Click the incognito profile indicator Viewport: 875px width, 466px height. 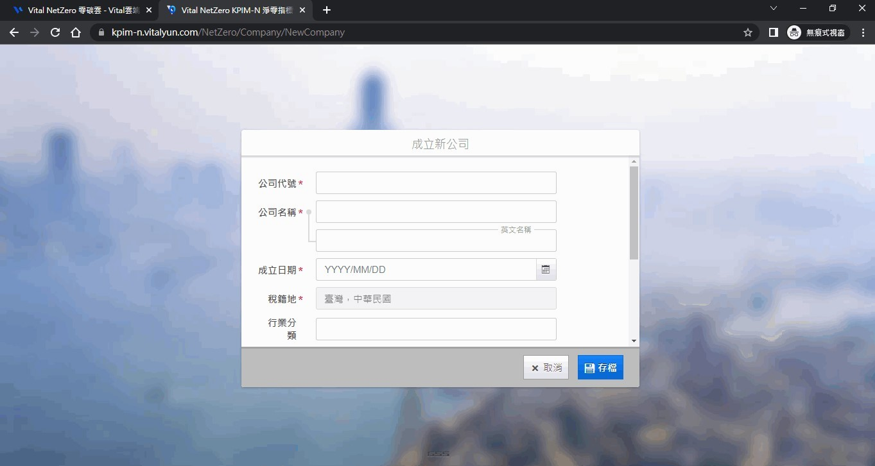point(817,32)
